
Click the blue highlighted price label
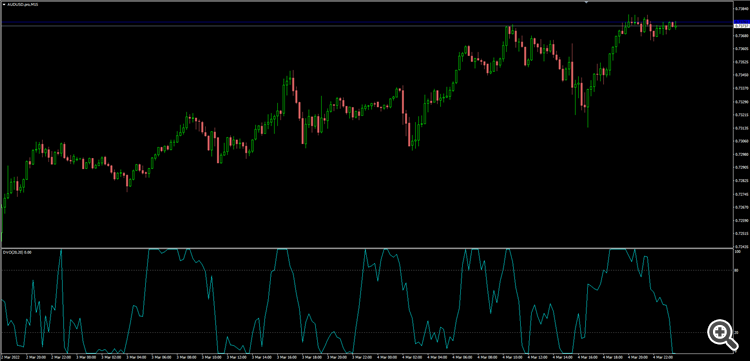point(742,22)
